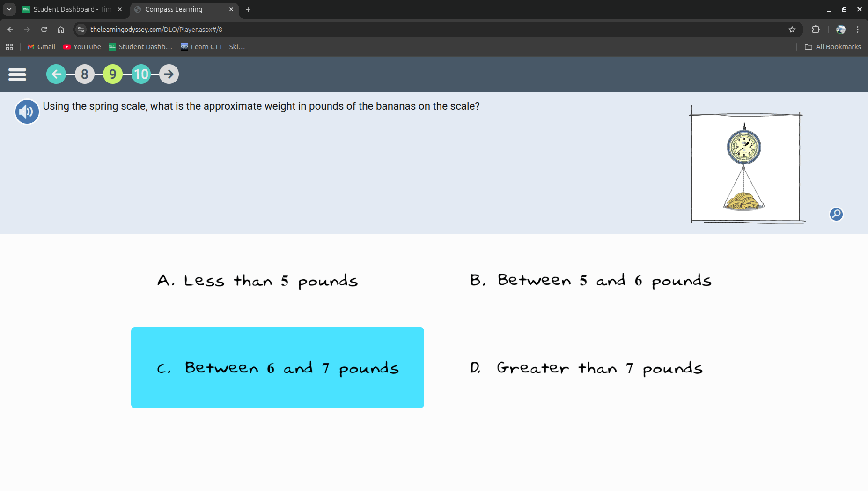Open Chrome's three-dot menu
The height and width of the screenshot is (491, 868).
[x=858, y=30]
